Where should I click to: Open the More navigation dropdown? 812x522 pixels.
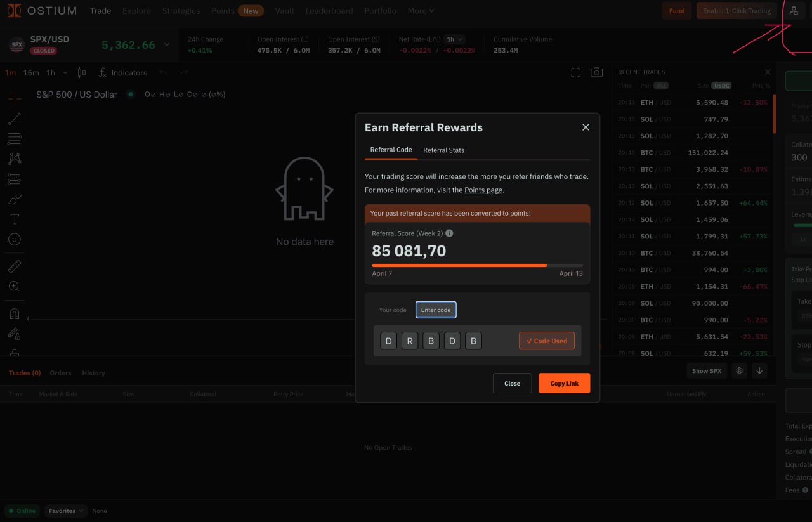421,11
